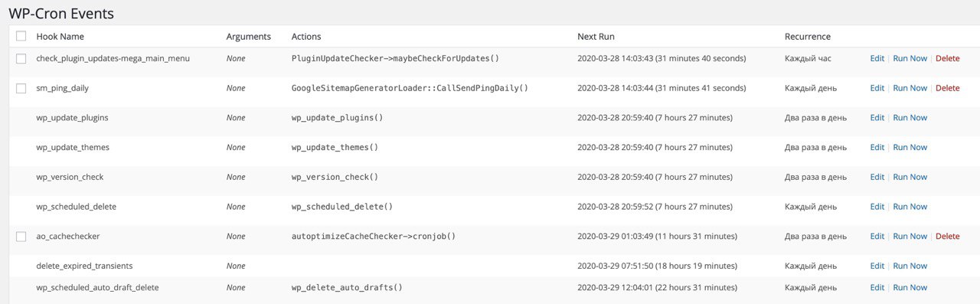Click the wp_update_plugins() action text
The height and width of the screenshot is (304, 980).
[338, 118]
